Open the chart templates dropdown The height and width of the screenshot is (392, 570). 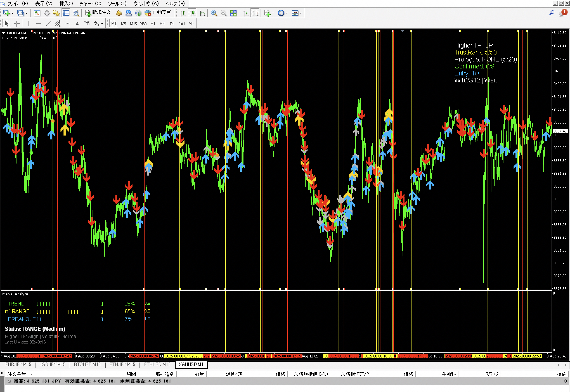tap(301, 13)
